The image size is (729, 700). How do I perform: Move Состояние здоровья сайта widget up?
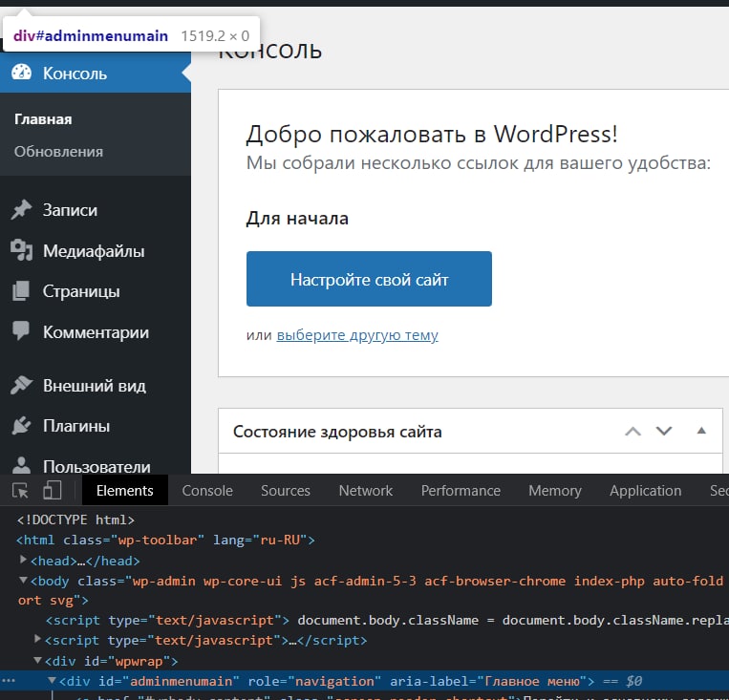[633, 432]
